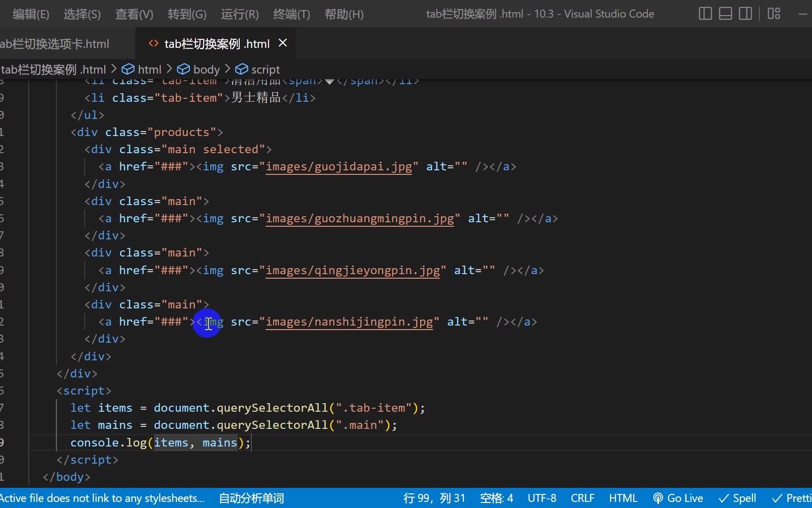812x508 pixels.
Task: Open the 转到(G) menu
Action: pos(187,14)
